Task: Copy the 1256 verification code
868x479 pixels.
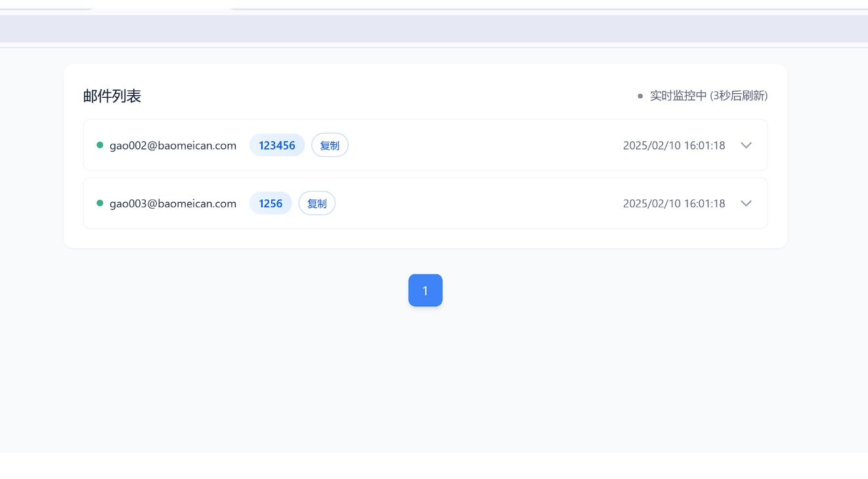Action: 317,203
